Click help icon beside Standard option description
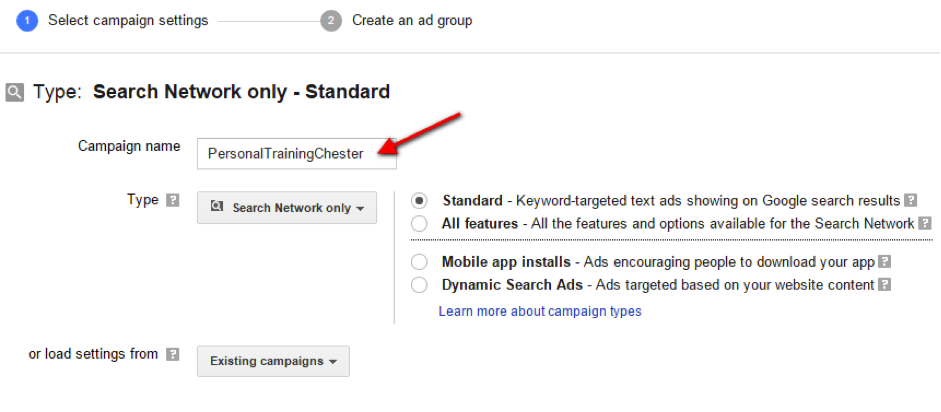This screenshot has height=412, width=941. point(911,201)
